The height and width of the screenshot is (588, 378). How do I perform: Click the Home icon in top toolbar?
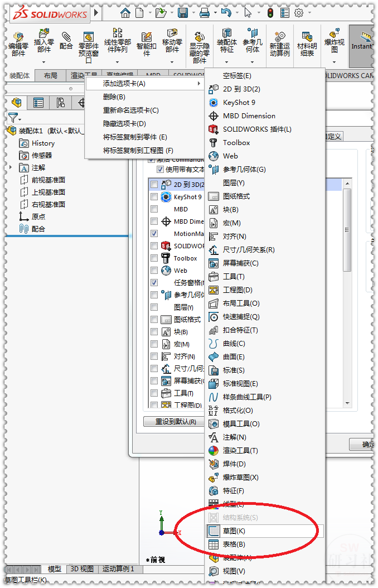(125, 13)
